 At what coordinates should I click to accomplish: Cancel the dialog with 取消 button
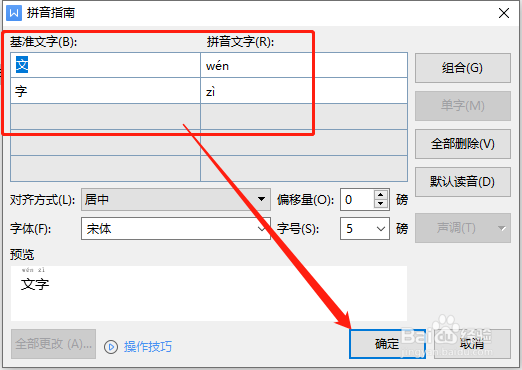(x=472, y=344)
